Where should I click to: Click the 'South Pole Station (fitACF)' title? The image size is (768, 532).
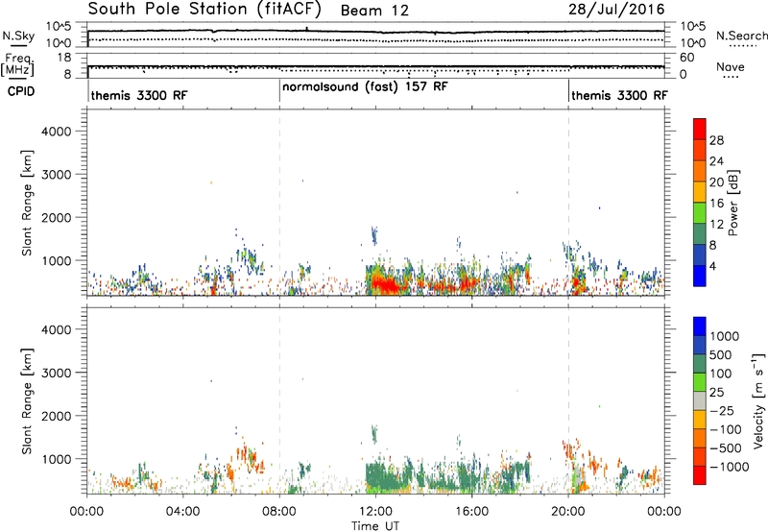coord(204,10)
